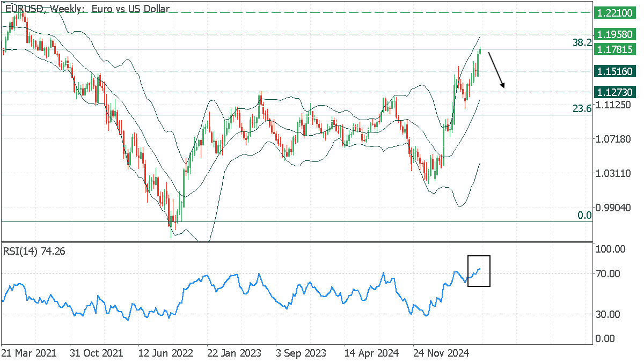Select the 23.6 Fibonacci level label
The image size is (644, 362).
tap(582, 108)
